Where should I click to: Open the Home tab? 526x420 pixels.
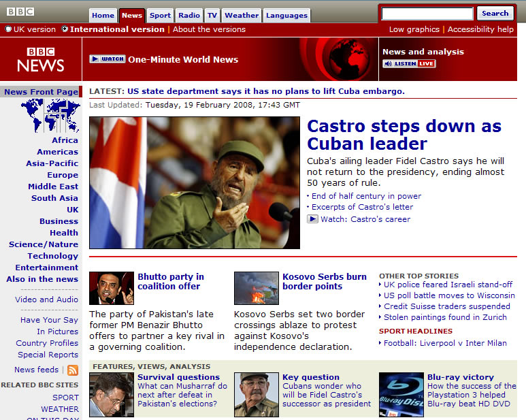click(x=103, y=16)
